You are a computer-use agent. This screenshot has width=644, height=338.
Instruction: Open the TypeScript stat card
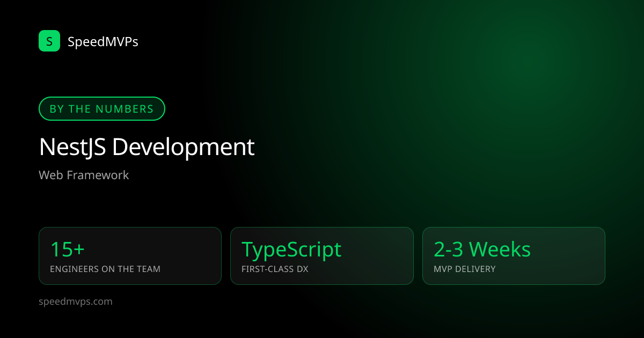click(x=322, y=256)
